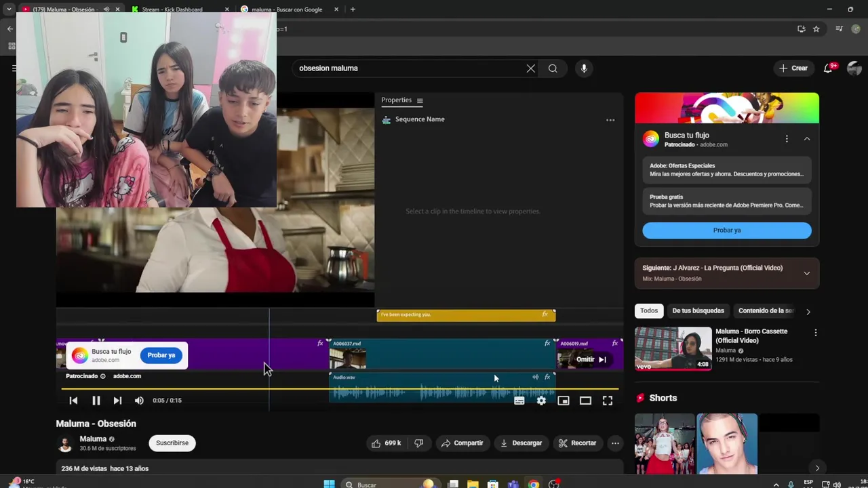This screenshot has width=868, height=488.
Task: Open File Explorer from taskbar
Action: (473, 484)
